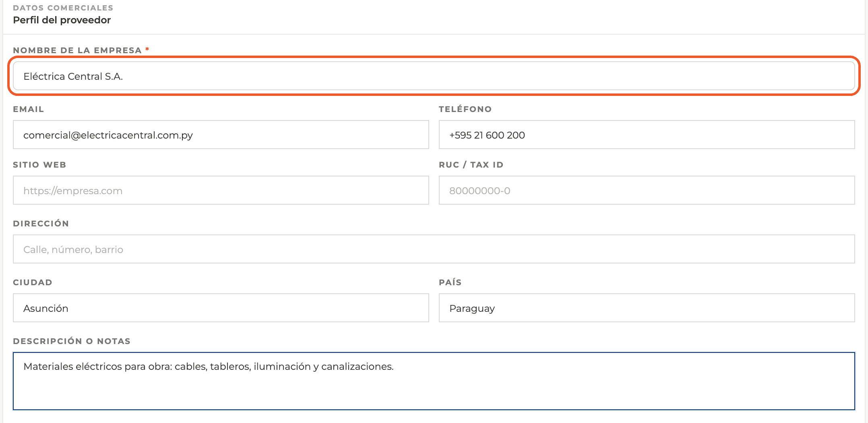Focus the Dirección input field
868x423 pixels.
coord(434,249)
